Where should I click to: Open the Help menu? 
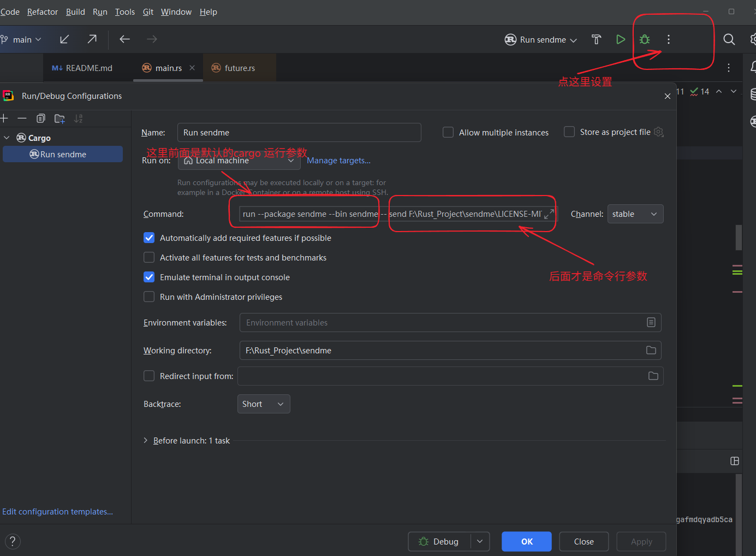pyautogui.click(x=209, y=11)
